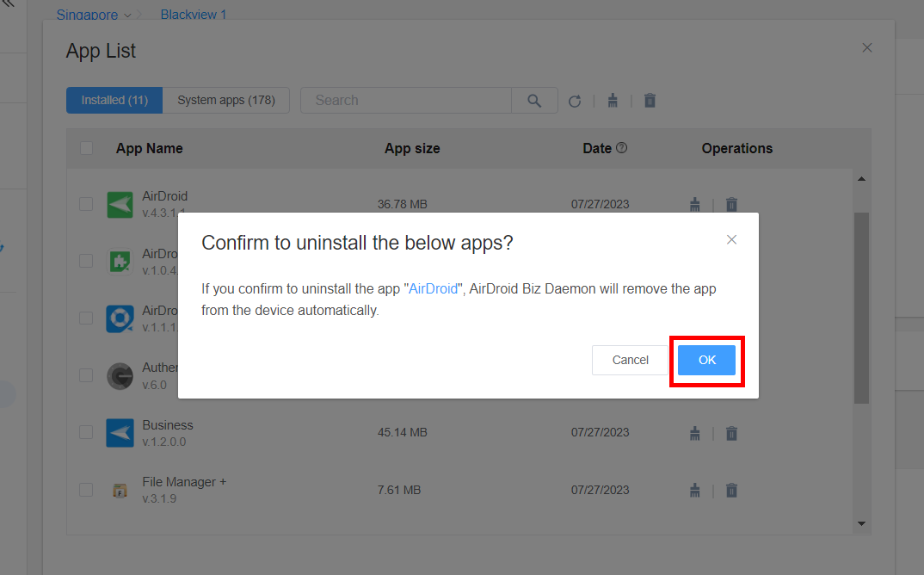Check the File Manager + row checkbox
The height and width of the screenshot is (575, 924).
coord(86,490)
